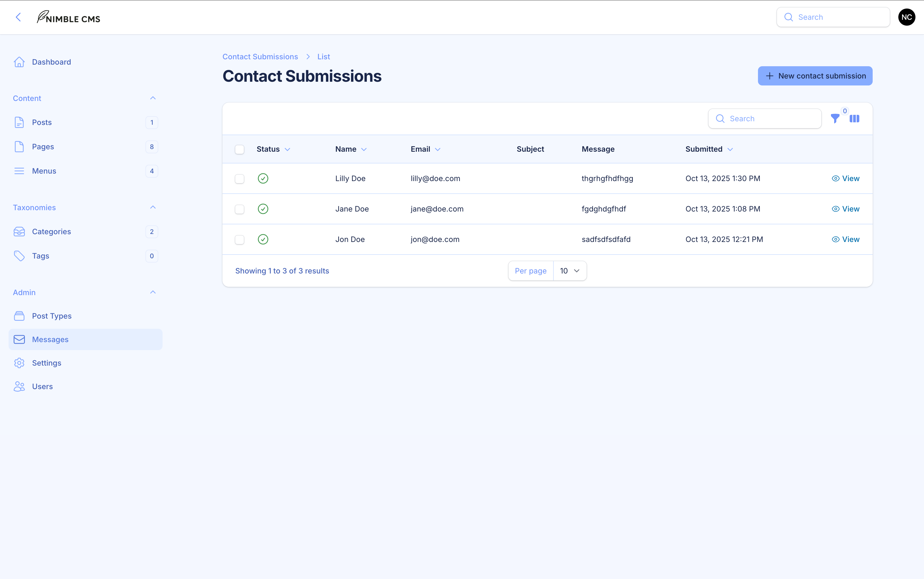The height and width of the screenshot is (579, 924).
Task: Click the Dashboard home icon
Action: [19, 62]
